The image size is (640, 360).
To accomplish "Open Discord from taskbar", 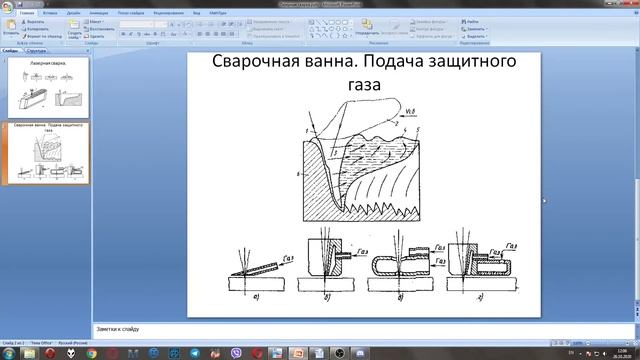I will [x=360, y=353].
